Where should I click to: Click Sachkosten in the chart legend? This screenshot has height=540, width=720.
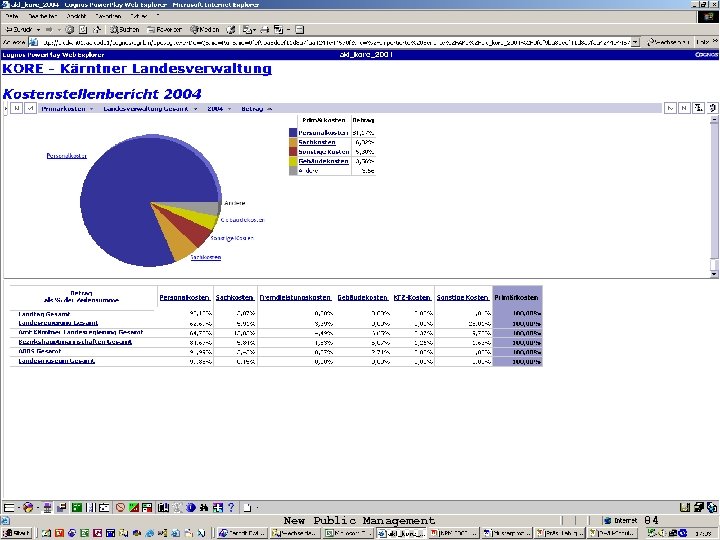coord(317,142)
